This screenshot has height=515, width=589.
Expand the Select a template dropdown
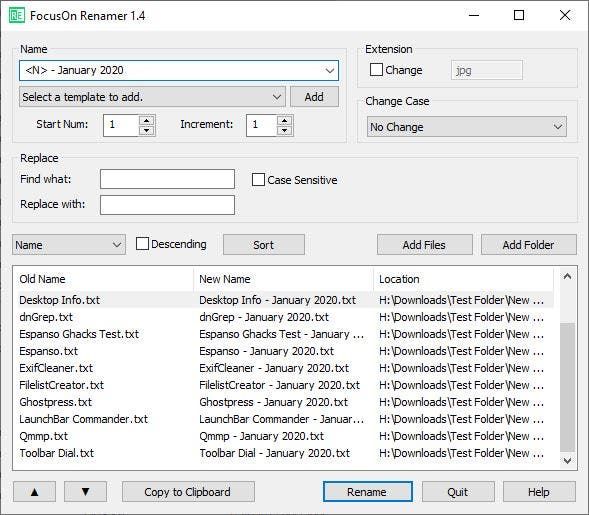pos(277,97)
